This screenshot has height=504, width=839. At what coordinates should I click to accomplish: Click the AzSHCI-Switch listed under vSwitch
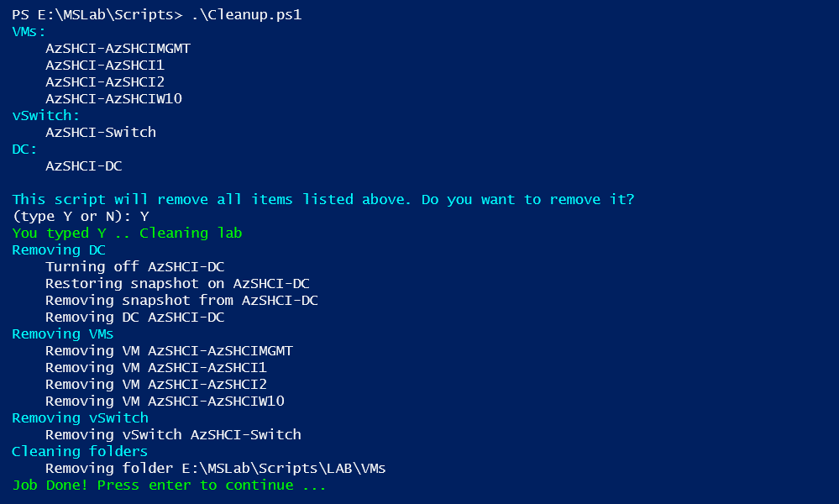pyautogui.click(x=101, y=132)
